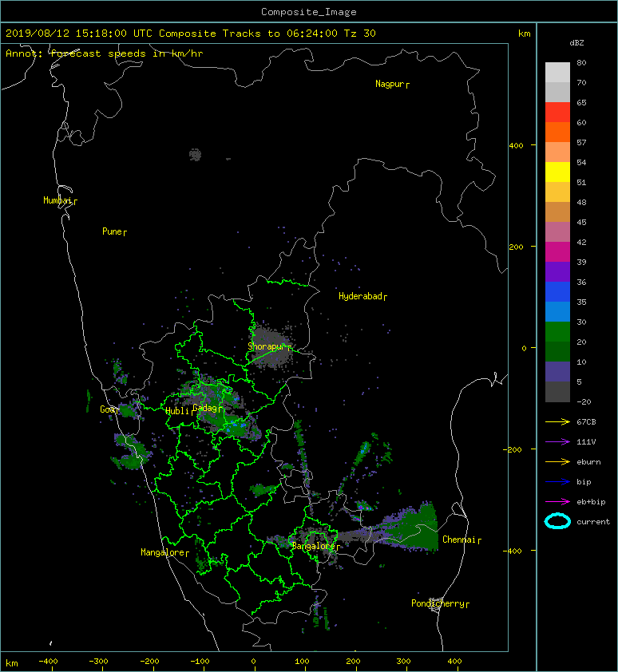Screen dimensions: 618x672
Task: Select the 111V legend label
Action: (586, 442)
